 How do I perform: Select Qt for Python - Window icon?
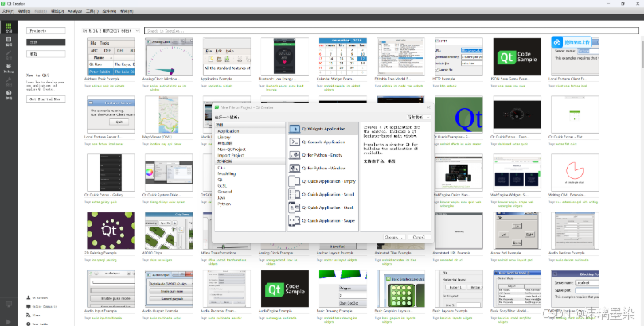point(295,168)
